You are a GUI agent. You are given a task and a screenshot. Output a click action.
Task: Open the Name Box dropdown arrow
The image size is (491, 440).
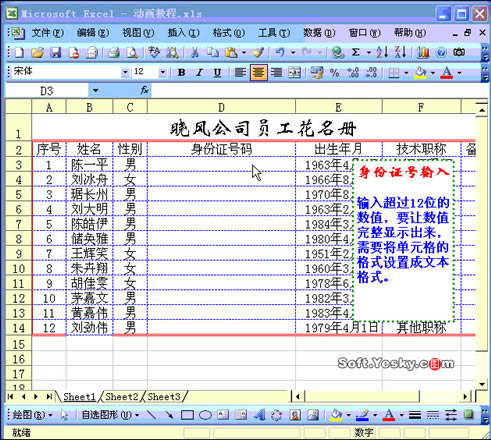click(x=96, y=91)
